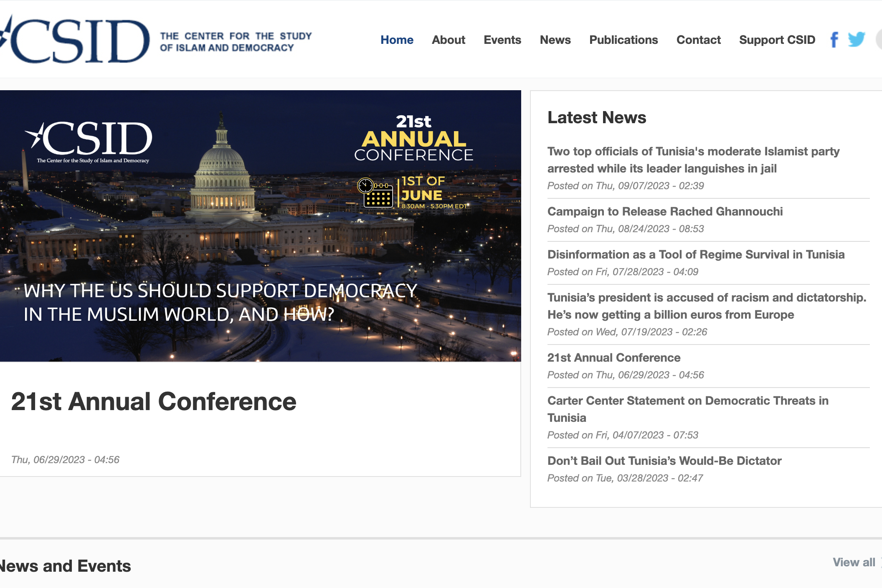Open the Publications menu item
The image size is (882, 588).
point(623,40)
